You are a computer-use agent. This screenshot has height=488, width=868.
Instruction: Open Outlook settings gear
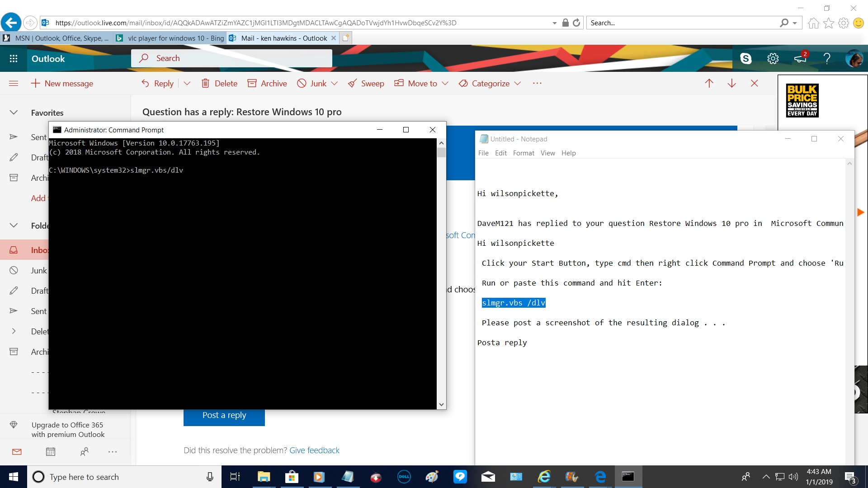point(773,58)
